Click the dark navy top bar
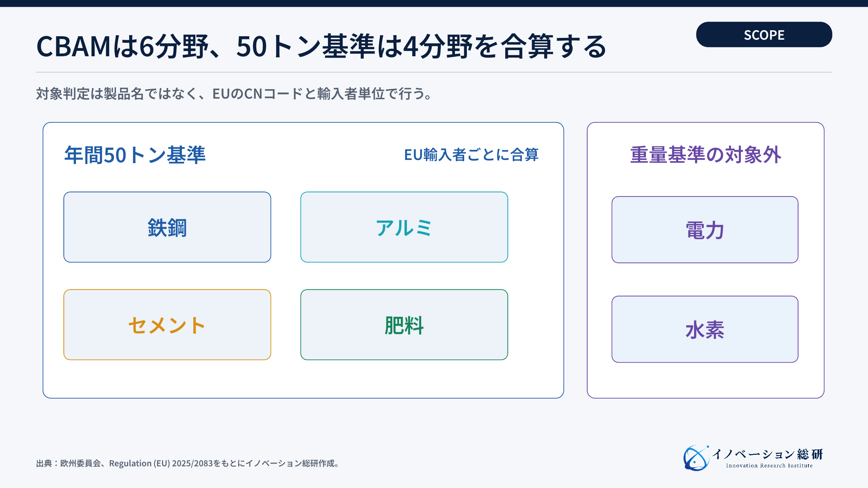Viewport: 868px width, 488px height. click(434, 3)
